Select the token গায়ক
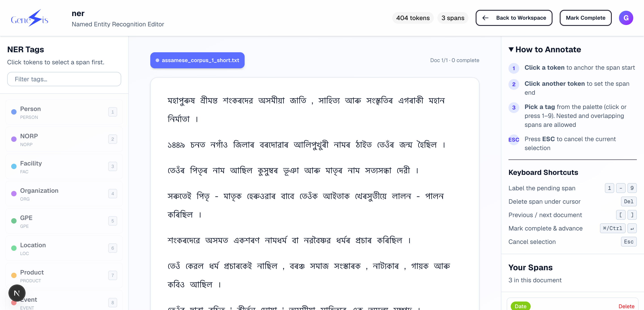Viewport: 644px width, 310px height. coord(420,266)
